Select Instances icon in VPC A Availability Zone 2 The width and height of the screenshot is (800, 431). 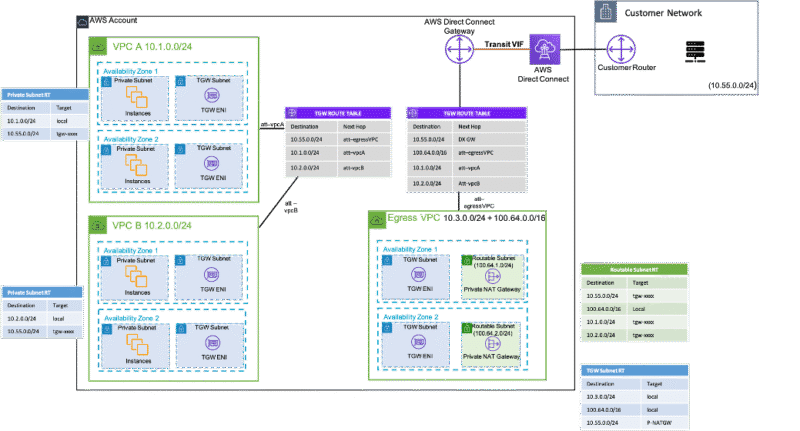136,165
